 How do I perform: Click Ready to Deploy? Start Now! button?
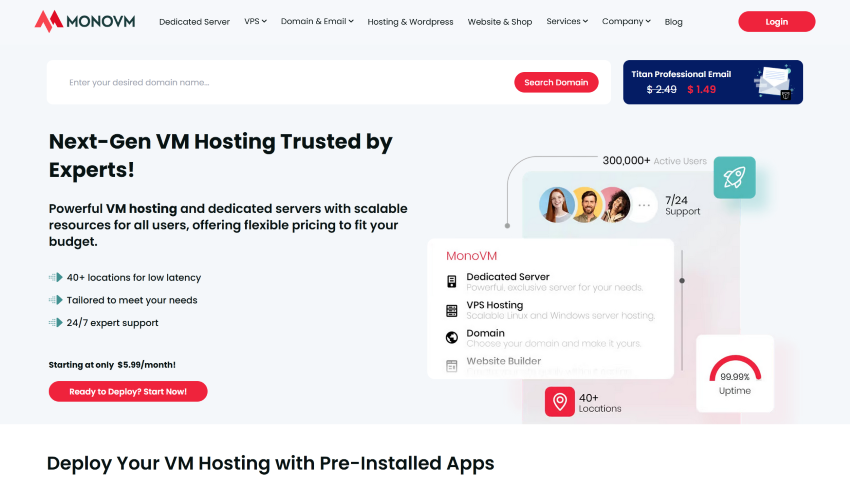pyautogui.click(x=128, y=391)
